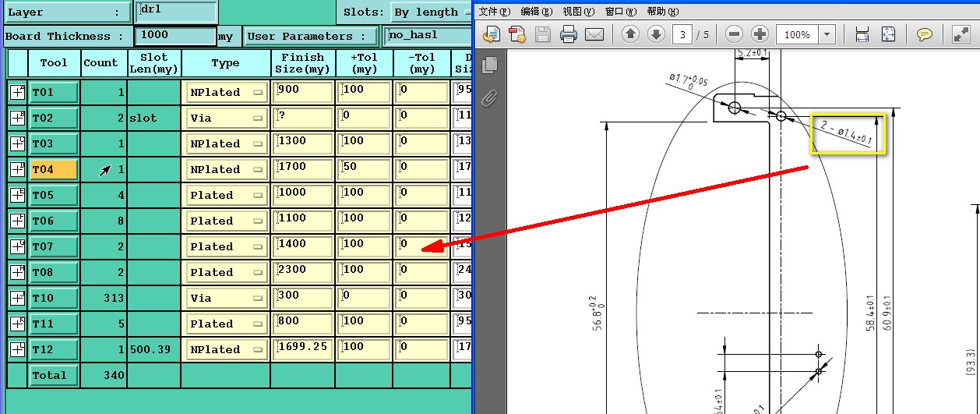Expand the T04 tool row plus icon

tap(17, 169)
